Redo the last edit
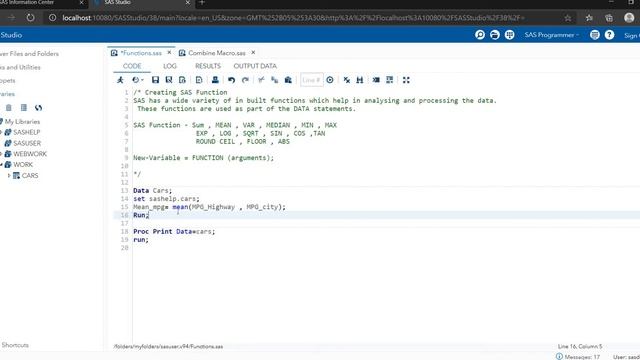This screenshot has width=640, height=360. click(245, 80)
